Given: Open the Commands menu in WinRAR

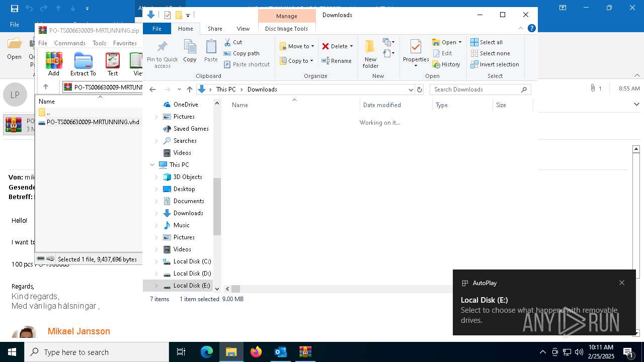Looking at the screenshot, I should (70, 43).
